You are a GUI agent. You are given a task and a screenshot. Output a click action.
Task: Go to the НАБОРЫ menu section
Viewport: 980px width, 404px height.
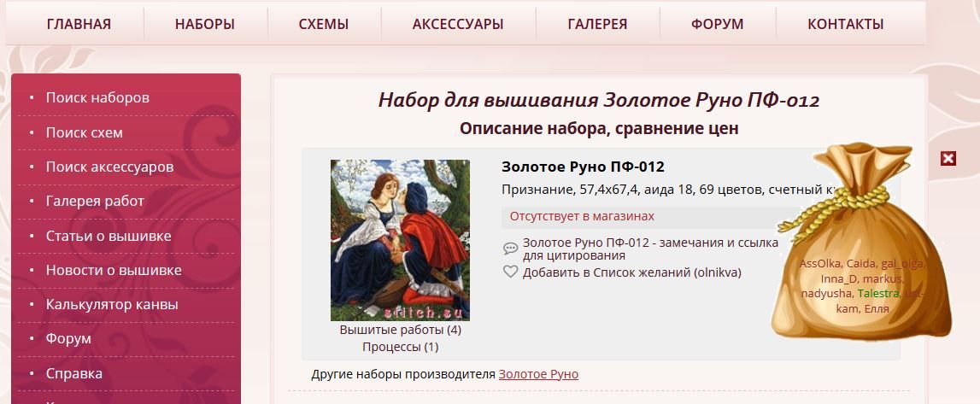point(205,25)
